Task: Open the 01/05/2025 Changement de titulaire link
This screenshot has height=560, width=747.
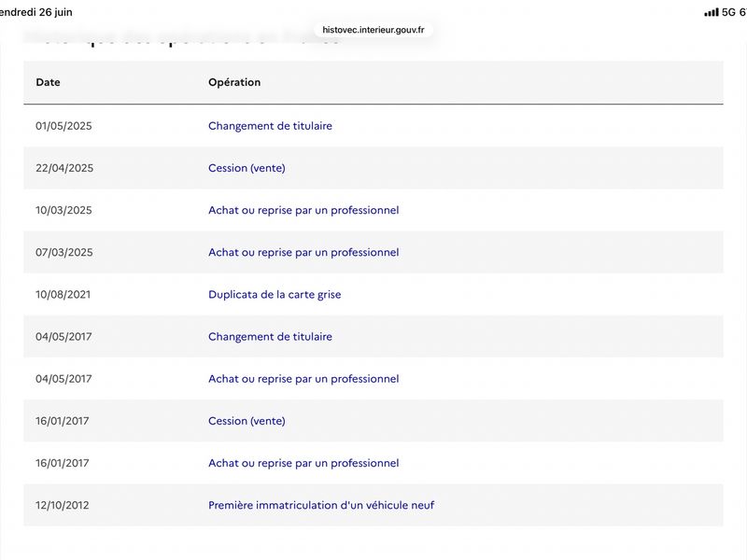Action: pyautogui.click(x=270, y=126)
